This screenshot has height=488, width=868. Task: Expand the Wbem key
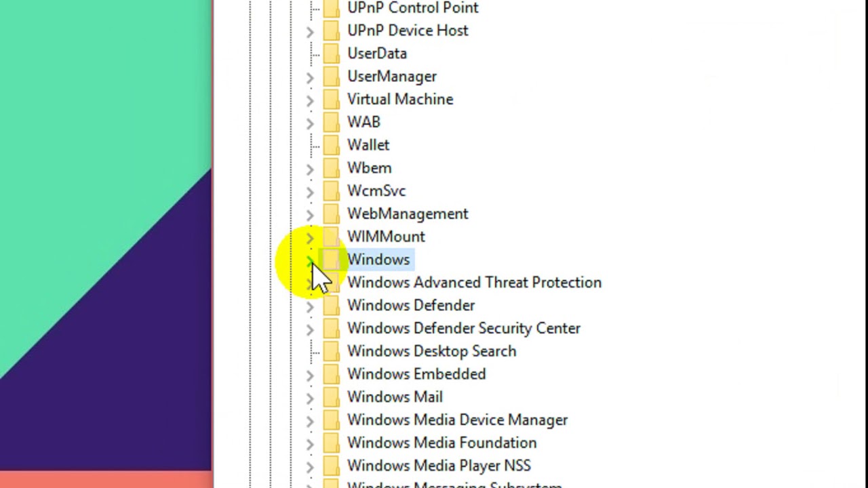(x=310, y=169)
